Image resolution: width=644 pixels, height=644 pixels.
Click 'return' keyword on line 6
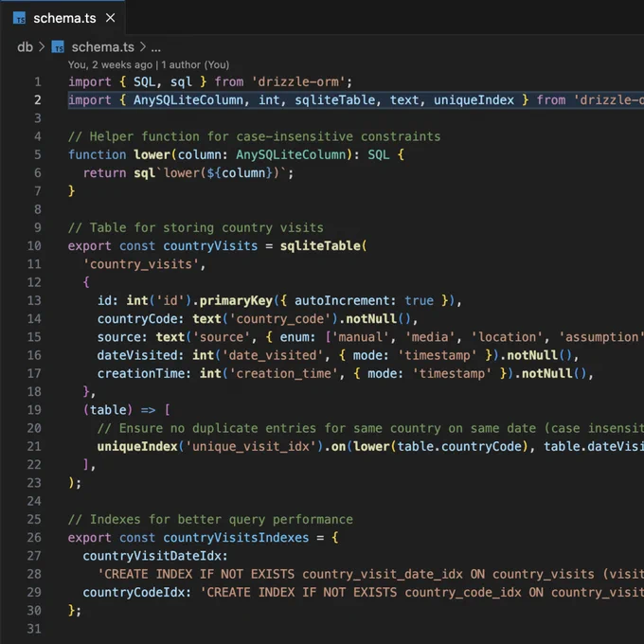(x=104, y=173)
